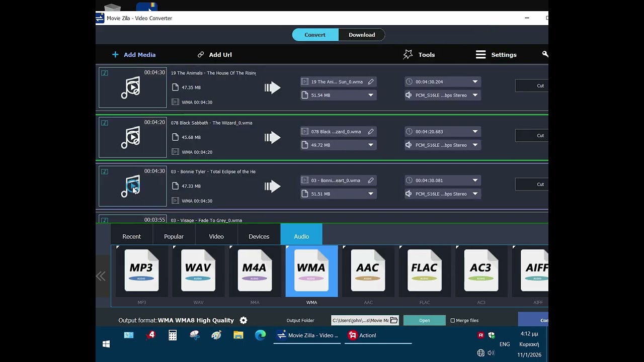Open audio track dropdown in The Animals row
This screenshot has height=362, width=644.
tap(475, 95)
